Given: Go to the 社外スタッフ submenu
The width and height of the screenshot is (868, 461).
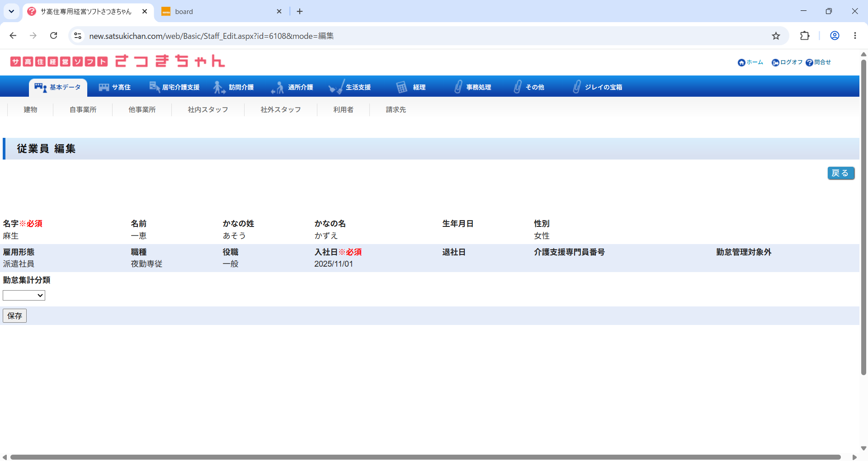Looking at the screenshot, I should [x=281, y=110].
